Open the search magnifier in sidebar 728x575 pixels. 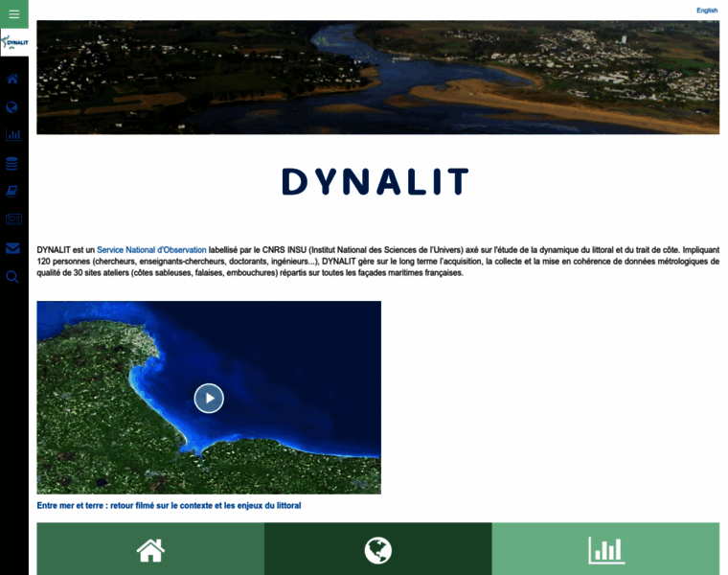click(12, 277)
